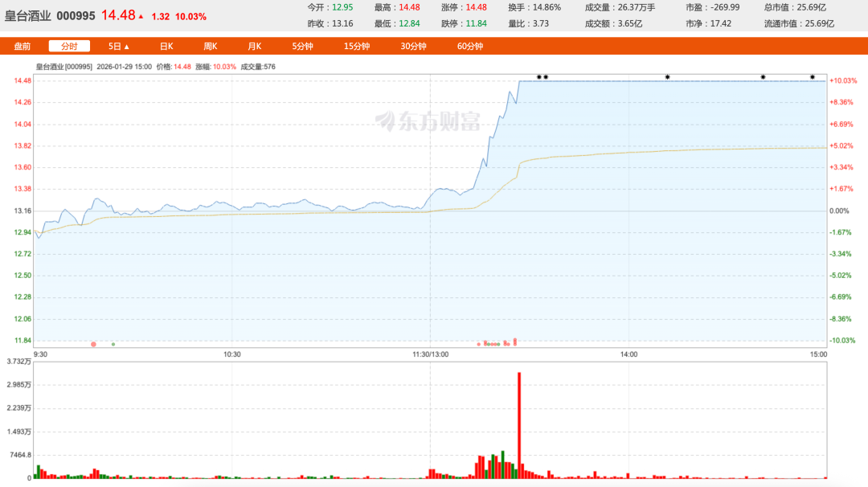Switch to the 月K monthly chart tab
Viewport: 868px width, 487px height.
[x=254, y=47]
